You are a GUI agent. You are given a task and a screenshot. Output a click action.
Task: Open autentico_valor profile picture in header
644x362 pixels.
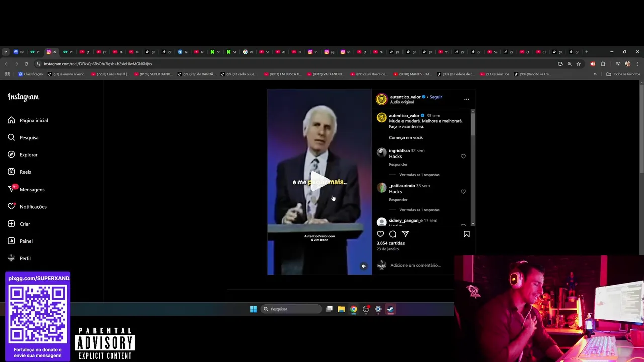(381, 99)
